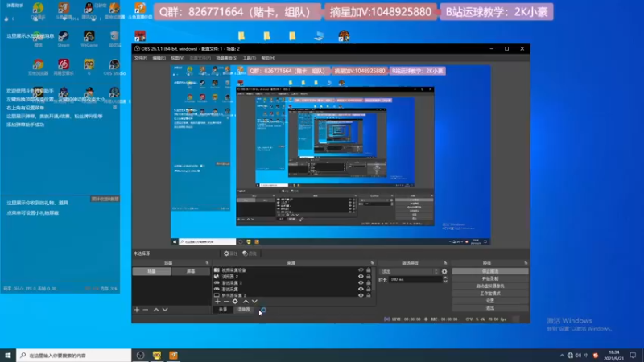This screenshot has height=362, width=644.
Task: Pop out the controls dock panel
Action: (526, 263)
